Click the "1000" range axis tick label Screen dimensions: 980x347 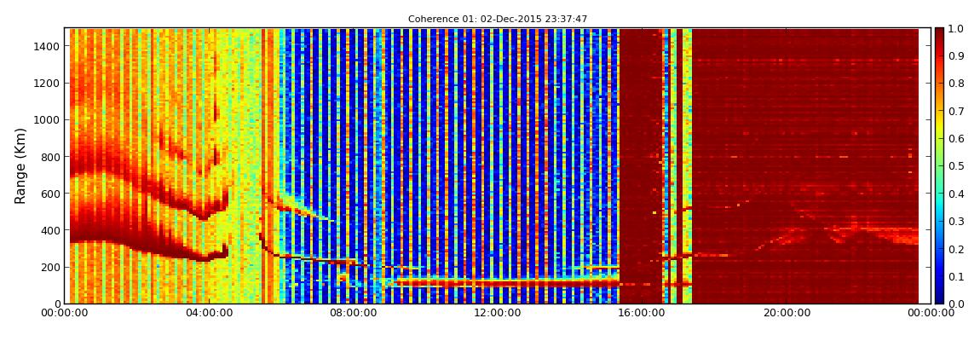(47, 120)
